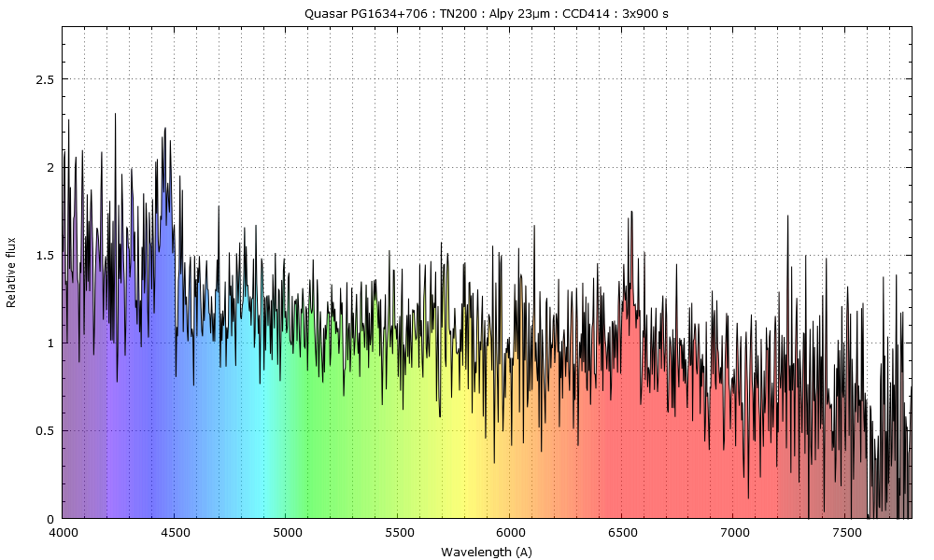Click the green spectrum band near 5100 Å
Screen dimensions: 934x560
pos(309,448)
